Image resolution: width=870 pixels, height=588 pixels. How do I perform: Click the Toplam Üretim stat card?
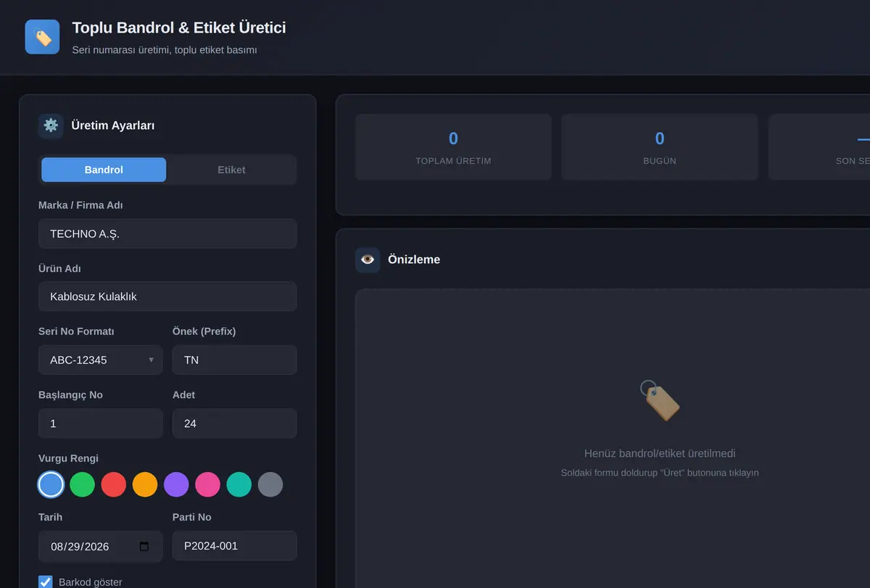453,147
